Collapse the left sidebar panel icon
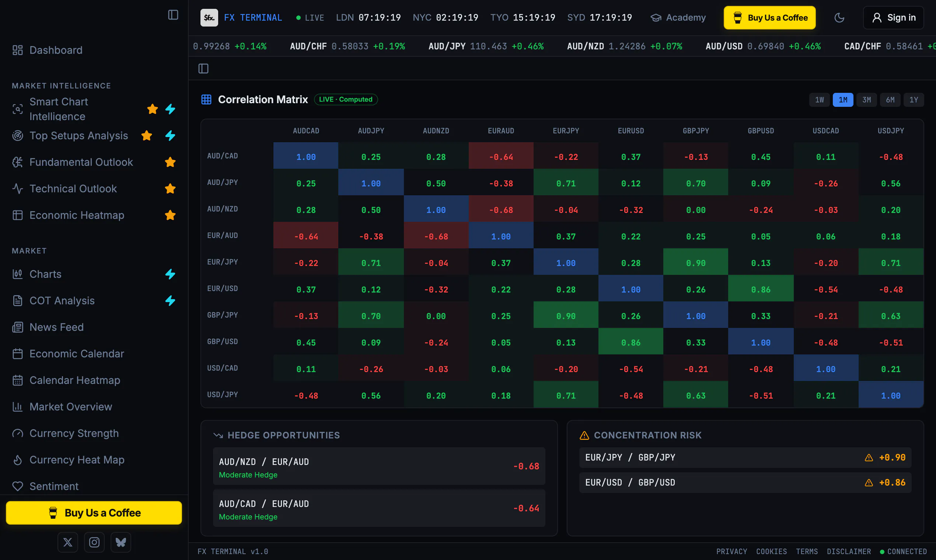Image resolution: width=936 pixels, height=560 pixels. pos(173,15)
